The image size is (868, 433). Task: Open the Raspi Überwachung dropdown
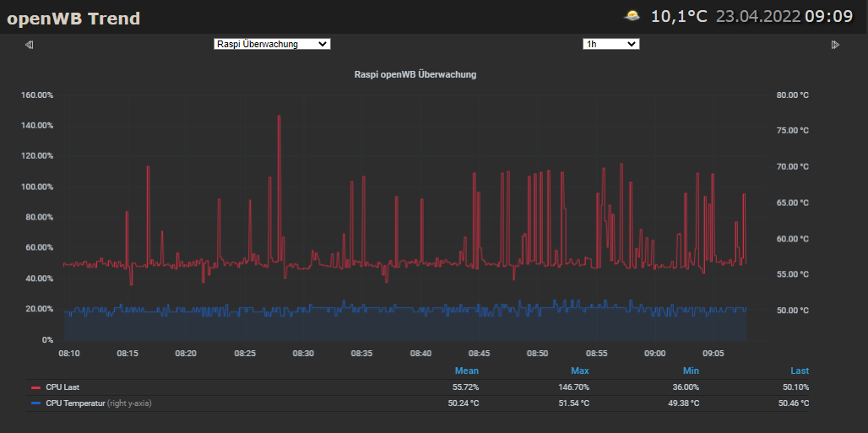coord(272,44)
